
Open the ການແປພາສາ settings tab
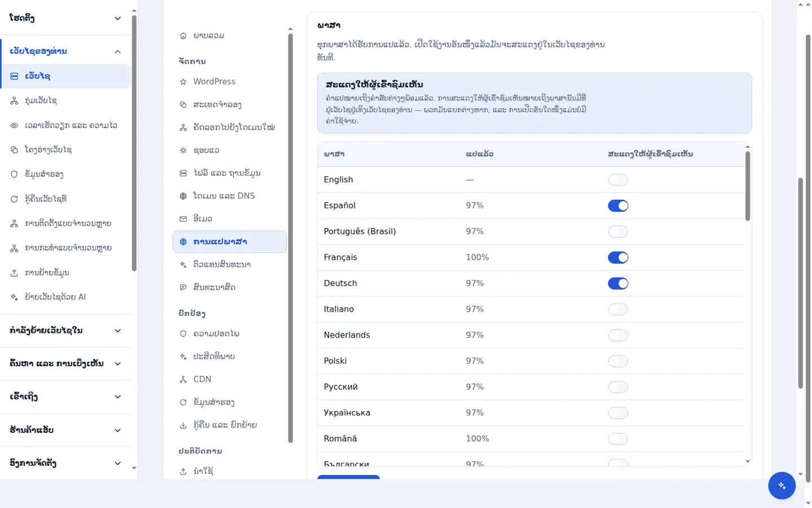[x=230, y=242]
